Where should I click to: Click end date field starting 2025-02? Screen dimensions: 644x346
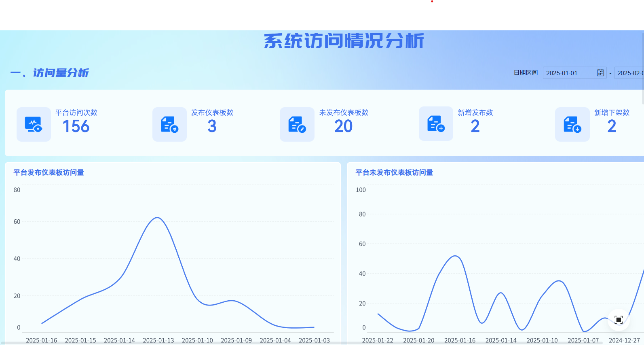(x=629, y=73)
